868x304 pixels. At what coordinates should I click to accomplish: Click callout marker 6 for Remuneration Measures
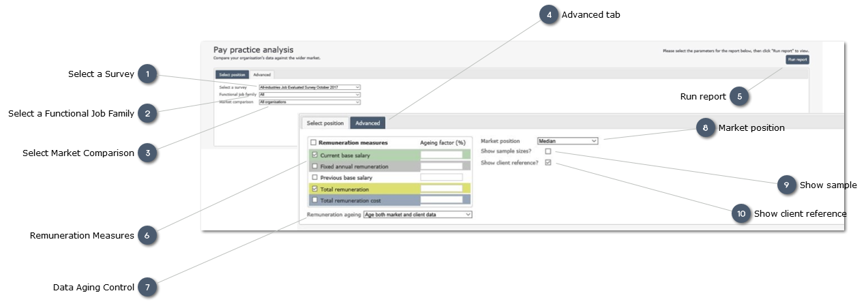(147, 236)
